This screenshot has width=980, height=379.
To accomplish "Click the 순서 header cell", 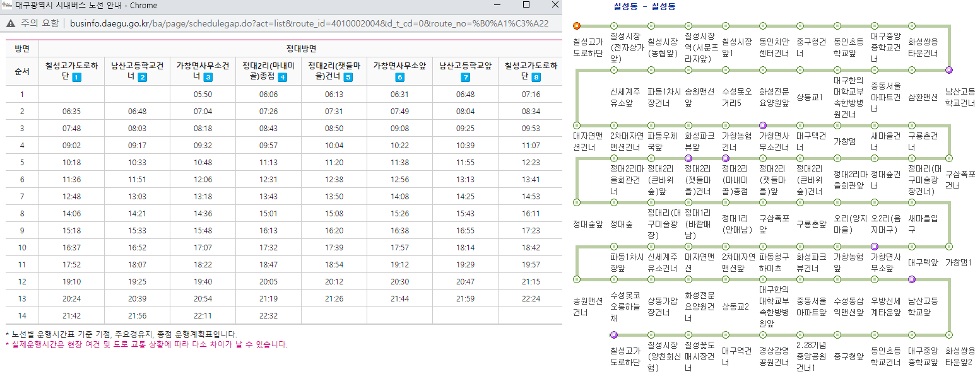I will 22,71.
